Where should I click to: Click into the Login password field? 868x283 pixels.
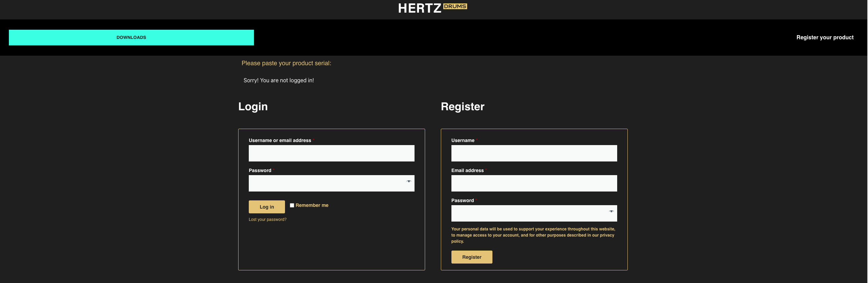pyautogui.click(x=326, y=183)
